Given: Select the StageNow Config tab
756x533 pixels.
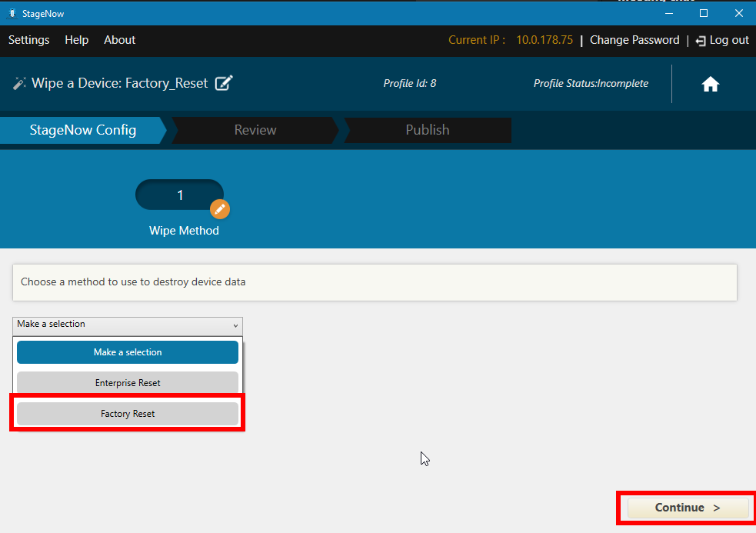Looking at the screenshot, I should coord(83,130).
